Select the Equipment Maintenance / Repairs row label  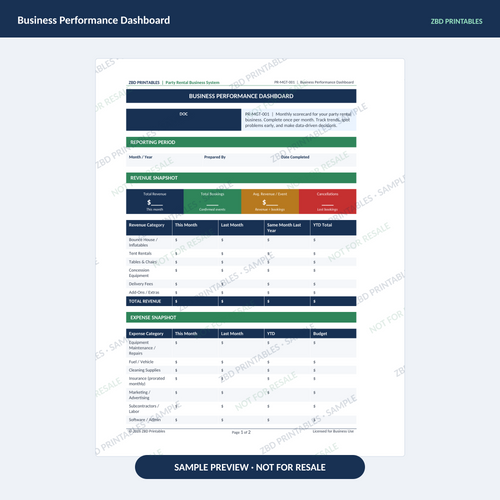[142, 348]
